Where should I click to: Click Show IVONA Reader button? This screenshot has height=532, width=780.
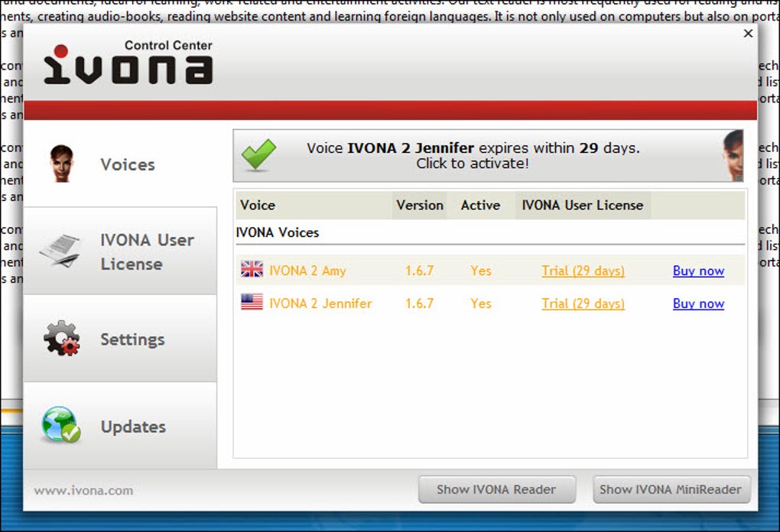497,489
